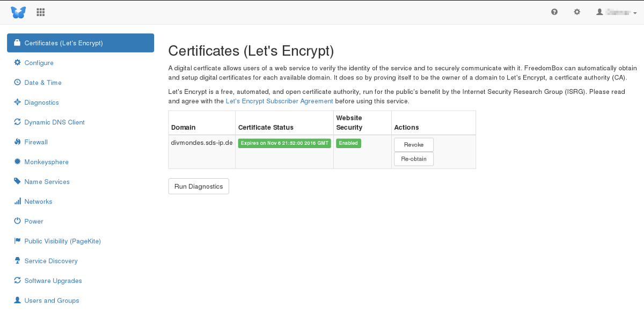Click the FreedomBox butterfly logo
The width and height of the screenshot is (644, 315).
point(18,12)
